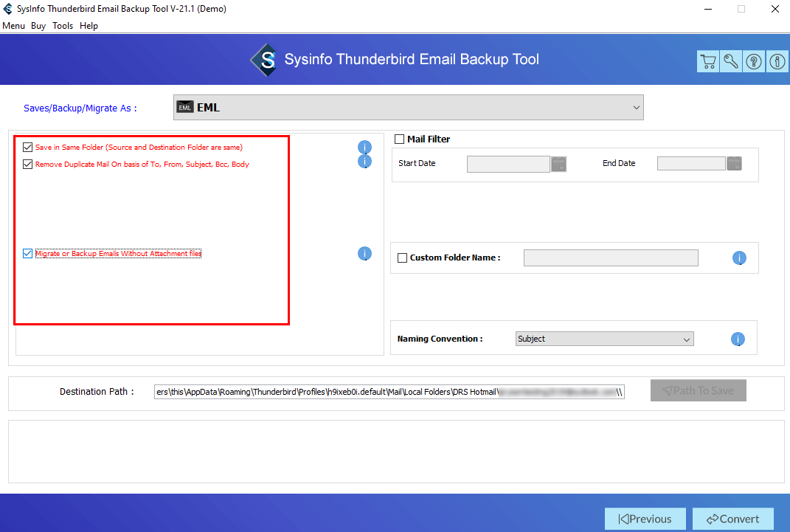Open the Menu menu
This screenshot has width=790, height=532.
tap(13, 26)
